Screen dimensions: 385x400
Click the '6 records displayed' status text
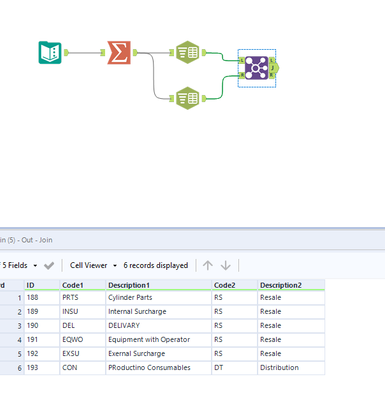pos(156,265)
